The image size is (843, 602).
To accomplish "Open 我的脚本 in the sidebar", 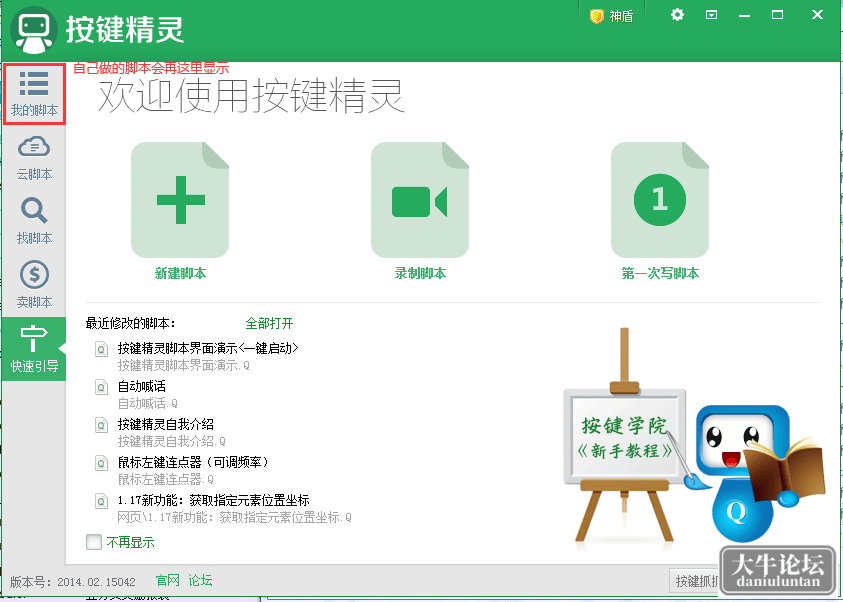I will click(x=34, y=94).
